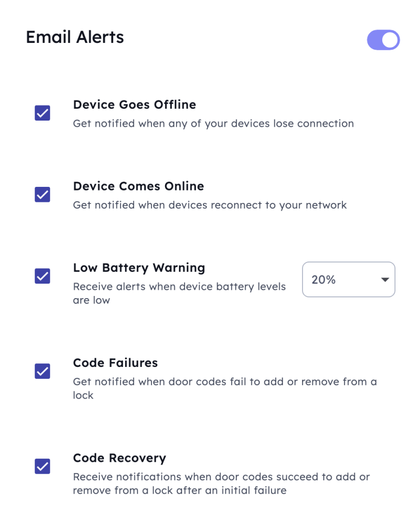Screen dimensions: 420x530
Task: Click the "devices lose connection" description text
Action: [213, 124]
